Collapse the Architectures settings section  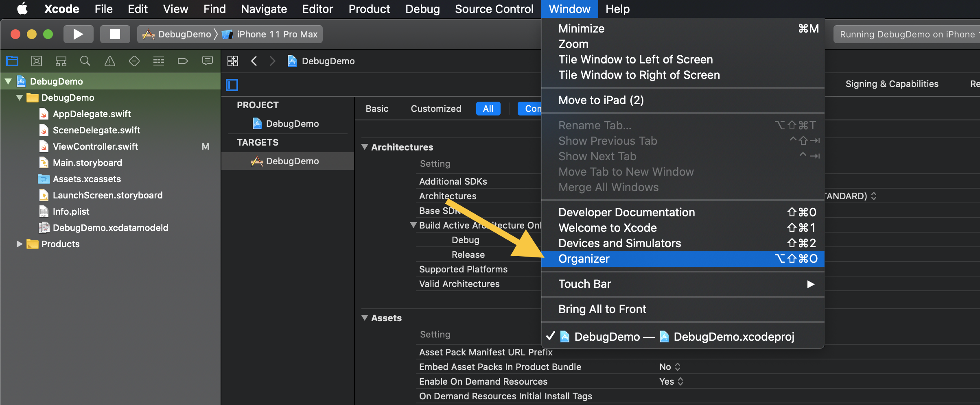(365, 147)
